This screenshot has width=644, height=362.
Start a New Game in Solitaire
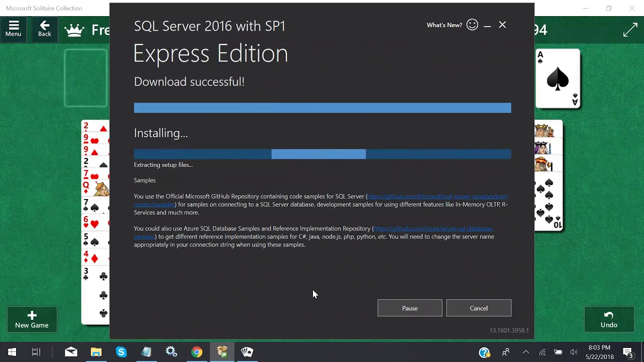pyautogui.click(x=32, y=319)
